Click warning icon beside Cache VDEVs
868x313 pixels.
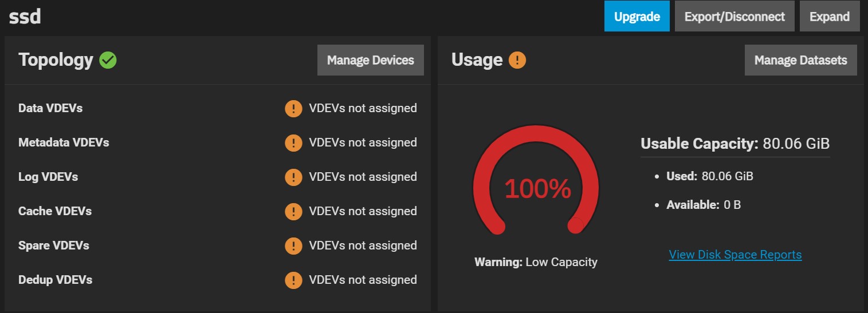(293, 211)
